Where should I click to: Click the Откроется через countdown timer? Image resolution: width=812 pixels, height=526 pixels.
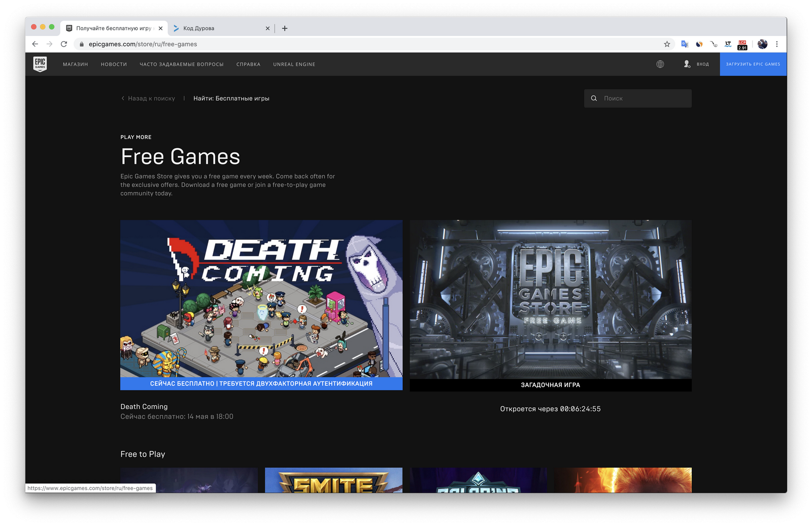pos(551,409)
